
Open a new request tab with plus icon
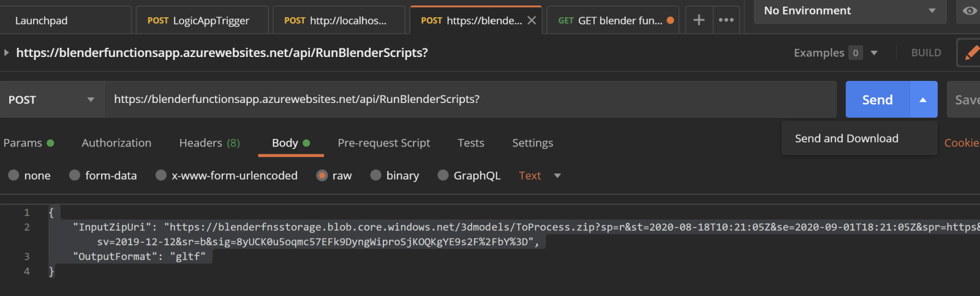pyautogui.click(x=698, y=20)
